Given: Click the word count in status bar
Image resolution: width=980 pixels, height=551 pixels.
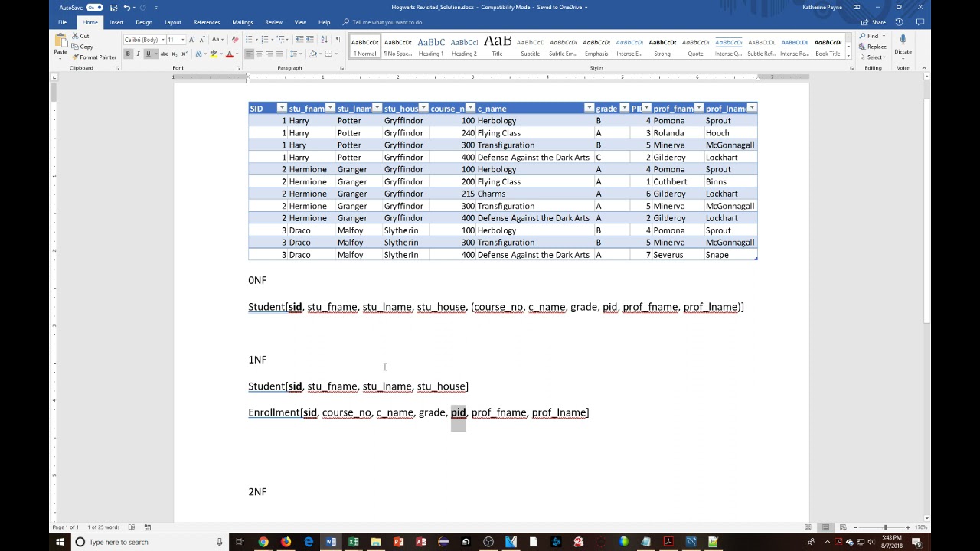Looking at the screenshot, I should pos(103,527).
